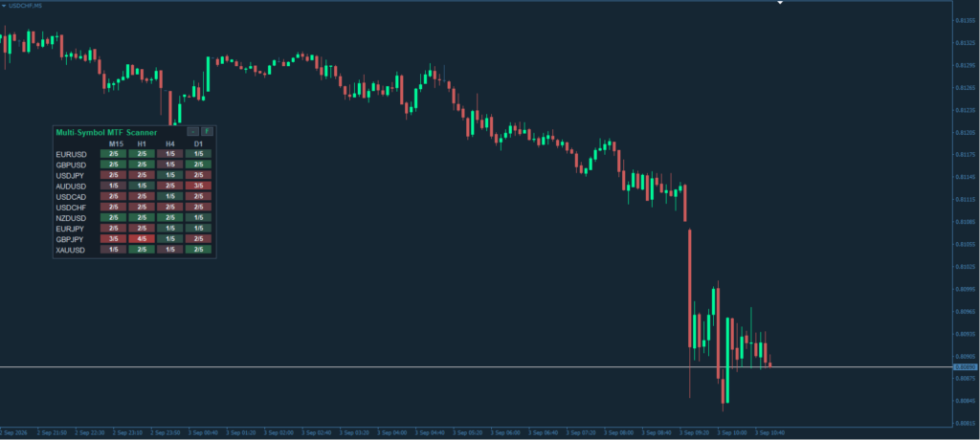Click NZDUSD D1 signal cell
This screenshot has height=440, width=980.
coord(198,217)
